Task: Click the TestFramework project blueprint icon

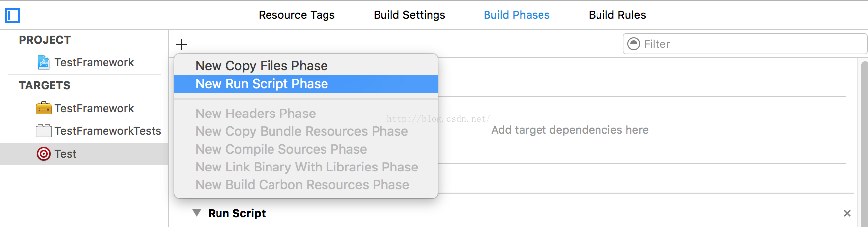Action: click(x=44, y=62)
